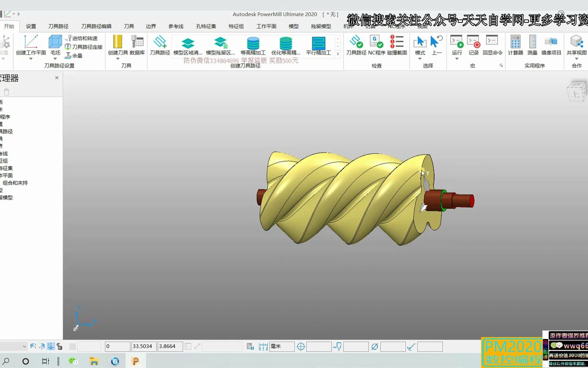Viewport: 588px width, 368px height.
Task: Click the status bar crosshair tolerance icon
Action: [x=301, y=347]
